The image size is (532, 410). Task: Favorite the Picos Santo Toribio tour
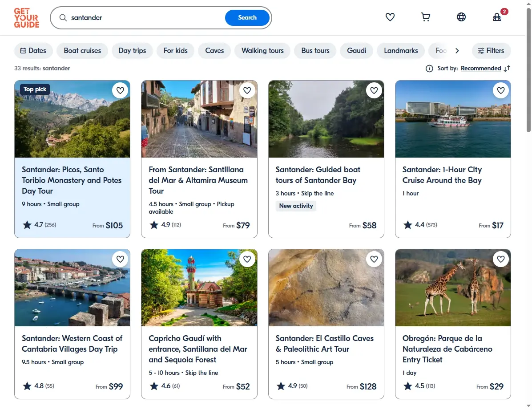pos(120,90)
